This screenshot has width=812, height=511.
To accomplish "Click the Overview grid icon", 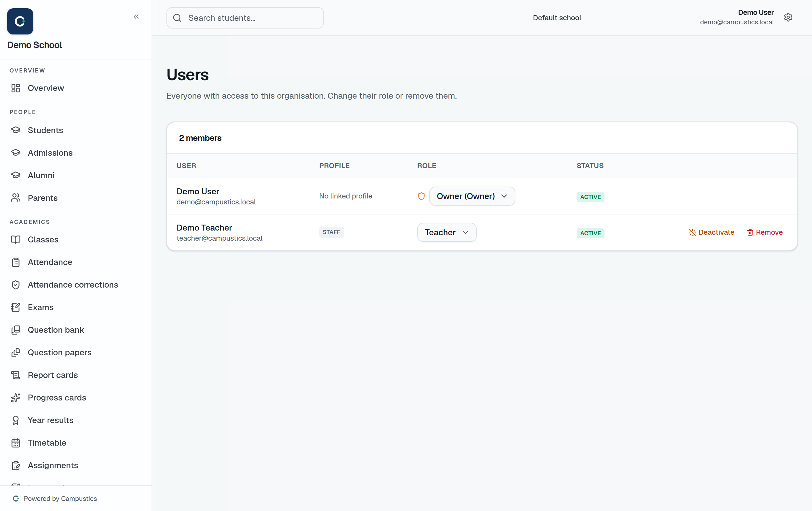I will click(16, 88).
